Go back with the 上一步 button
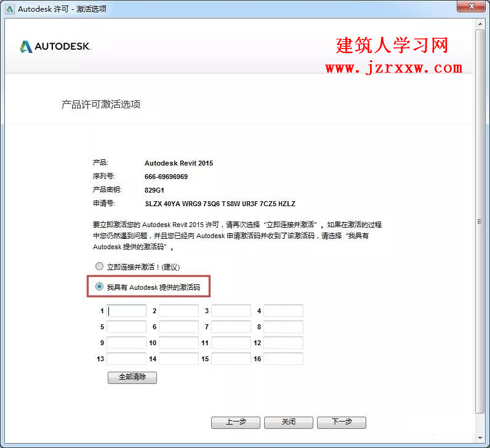 236,422
